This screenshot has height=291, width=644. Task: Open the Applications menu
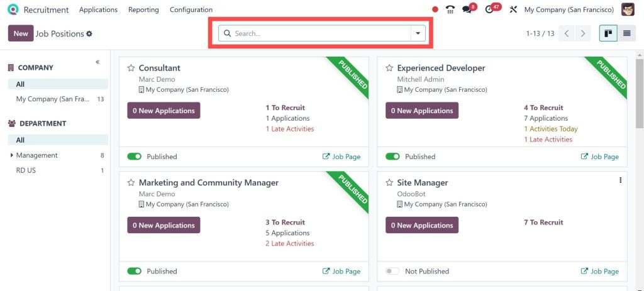(x=98, y=9)
